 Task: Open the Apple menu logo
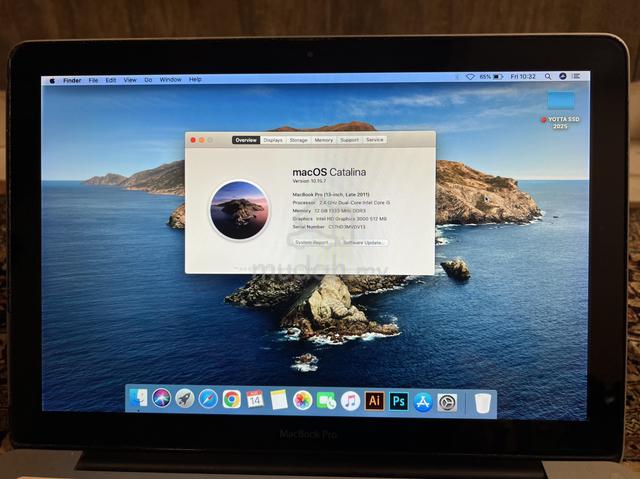pos(52,80)
